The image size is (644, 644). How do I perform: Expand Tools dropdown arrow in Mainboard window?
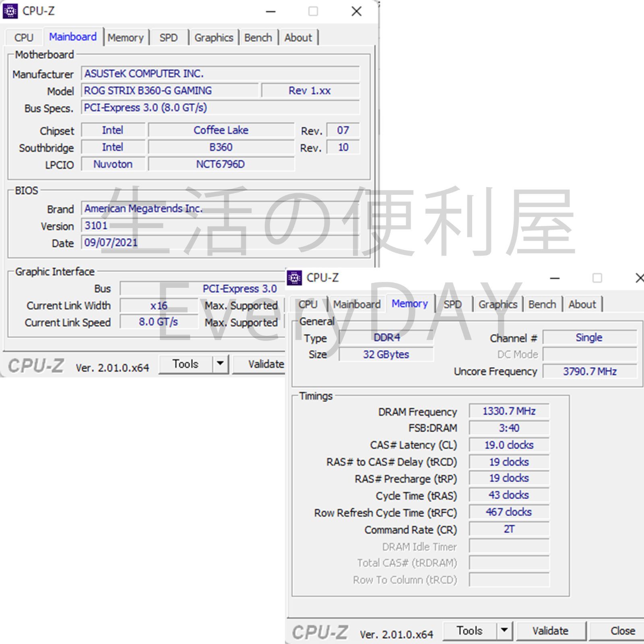coord(220,364)
